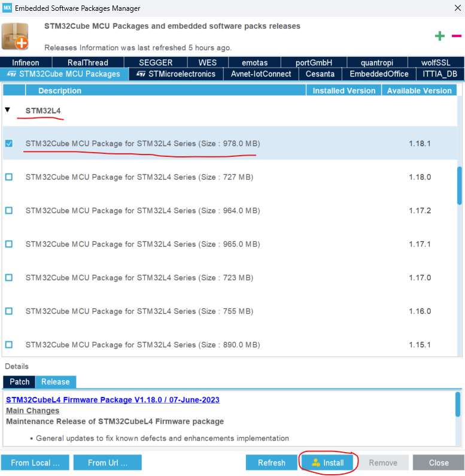Switch to the Patch details tab
The height and width of the screenshot is (476, 465).
click(x=19, y=381)
